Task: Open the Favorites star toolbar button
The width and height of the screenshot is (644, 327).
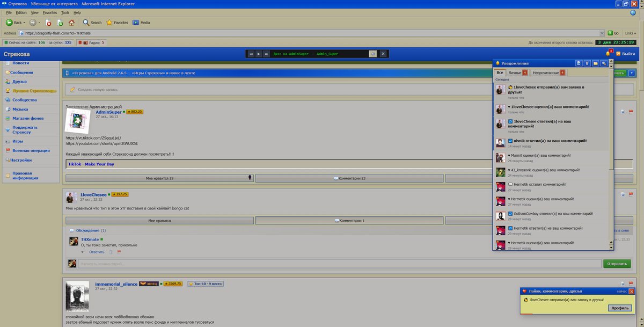Action: 117,23
